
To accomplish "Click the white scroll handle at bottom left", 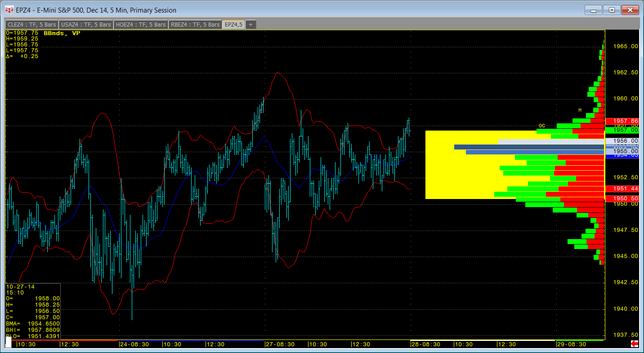I will [x=9, y=342].
